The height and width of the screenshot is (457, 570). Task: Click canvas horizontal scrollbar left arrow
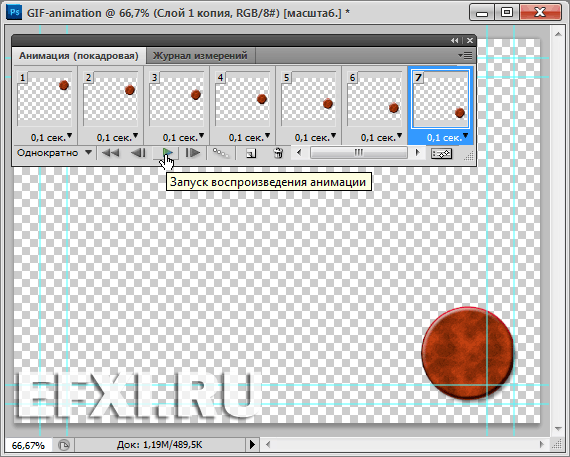tap(268, 444)
